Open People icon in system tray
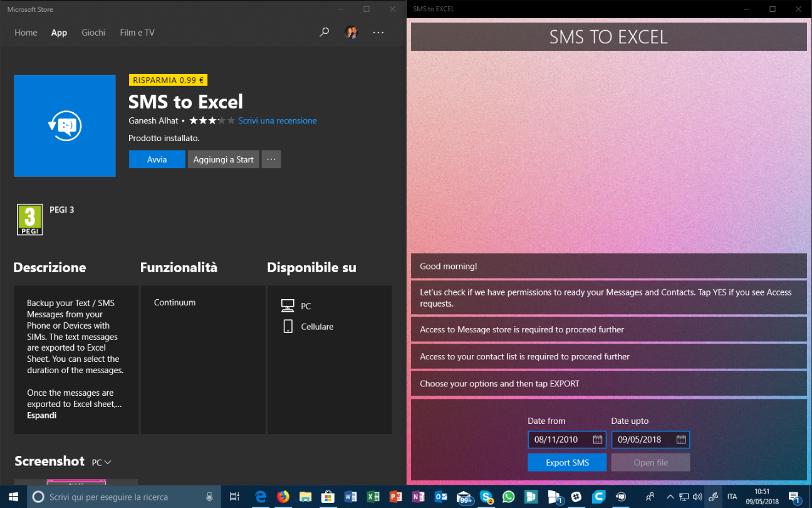Image resolution: width=812 pixels, height=508 pixels. pos(650,497)
